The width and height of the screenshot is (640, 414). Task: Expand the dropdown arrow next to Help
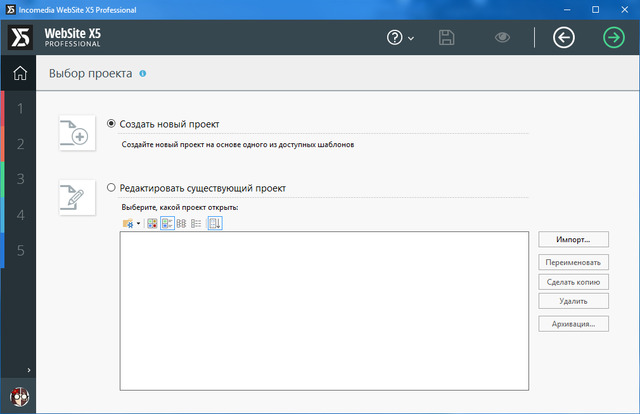tap(411, 39)
